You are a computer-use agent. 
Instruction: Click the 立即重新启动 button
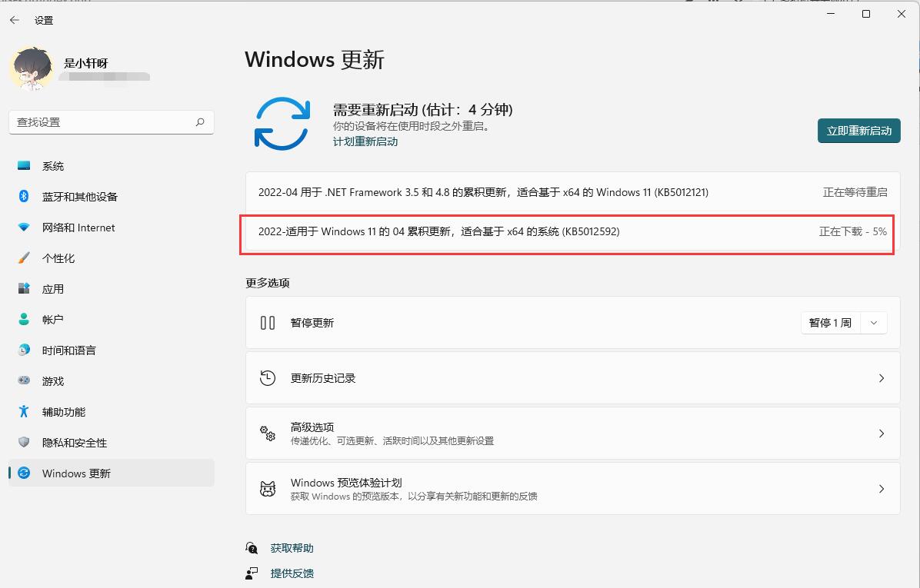(x=859, y=131)
